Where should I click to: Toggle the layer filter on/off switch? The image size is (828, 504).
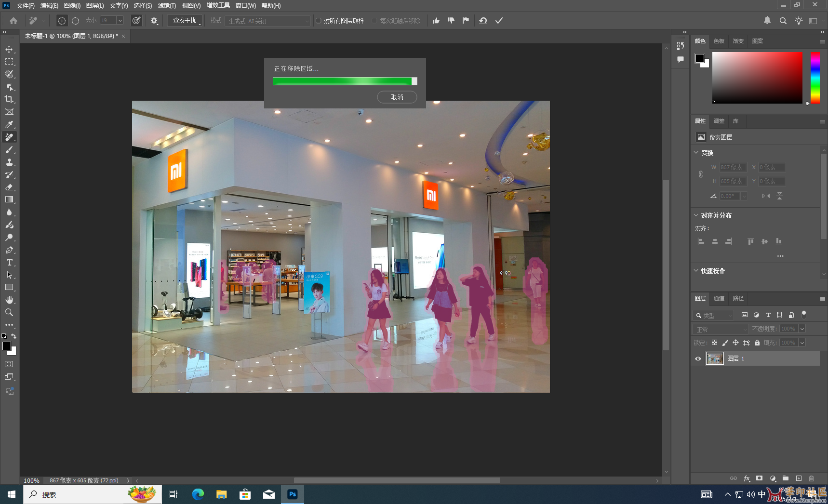(803, 315)
